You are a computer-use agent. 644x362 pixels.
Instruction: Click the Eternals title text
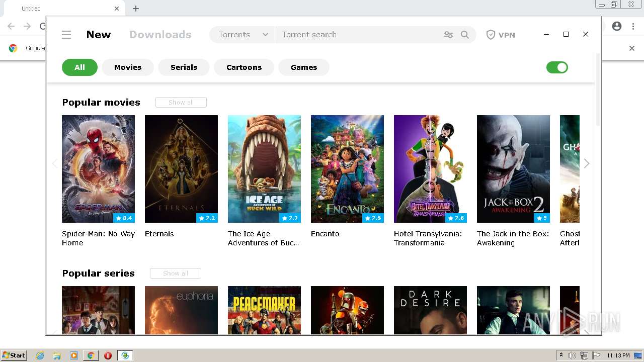tap(159, 234)
